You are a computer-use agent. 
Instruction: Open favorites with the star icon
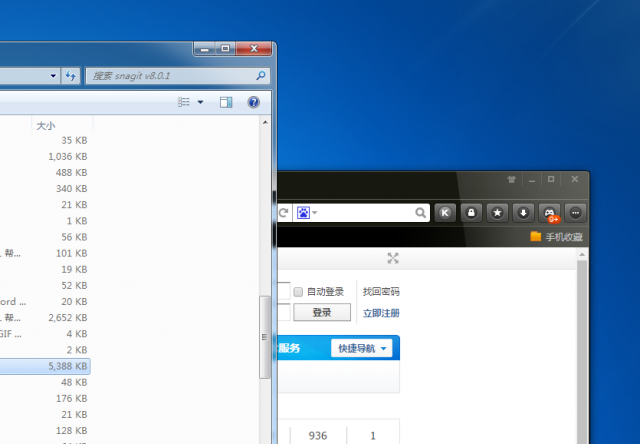pyautogui.click(x=497, y=213)
